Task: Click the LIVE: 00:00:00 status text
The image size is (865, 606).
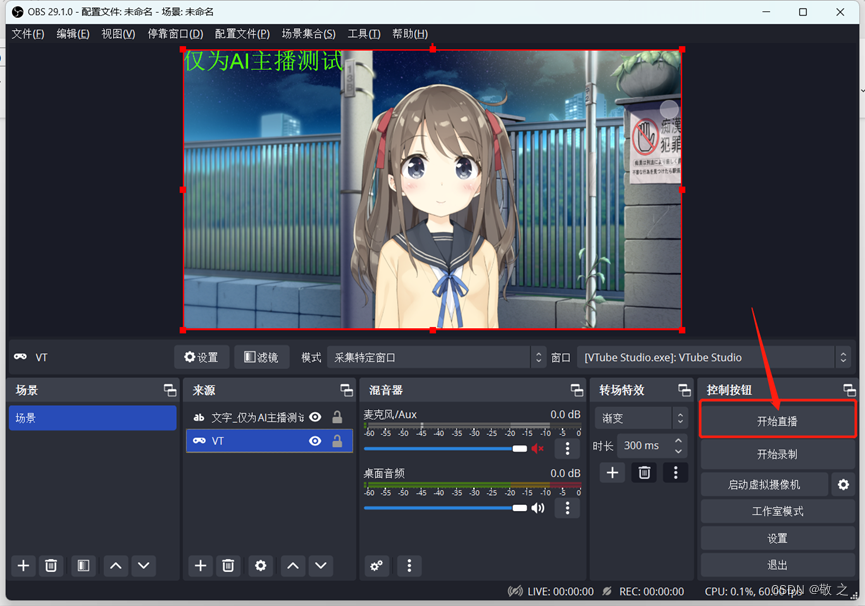Action: (x=560, y=592)
